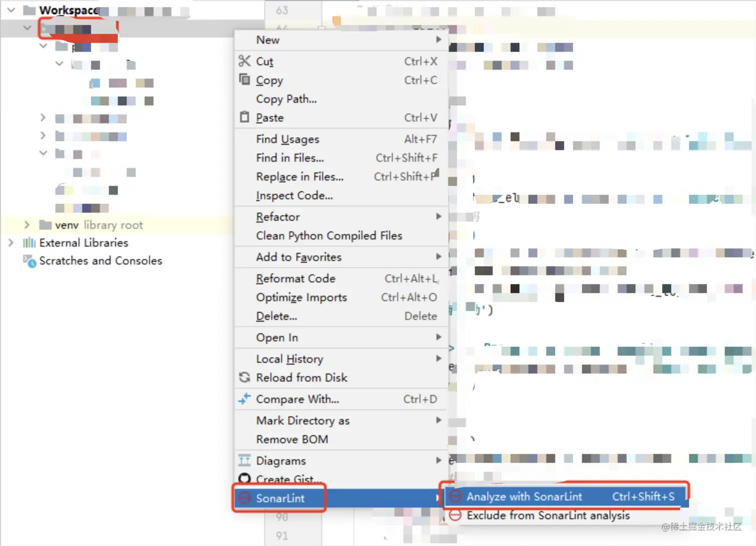Open the Add to Favorites submenu arrow
This screenshot has width=756, height=546.
(438, 256)
